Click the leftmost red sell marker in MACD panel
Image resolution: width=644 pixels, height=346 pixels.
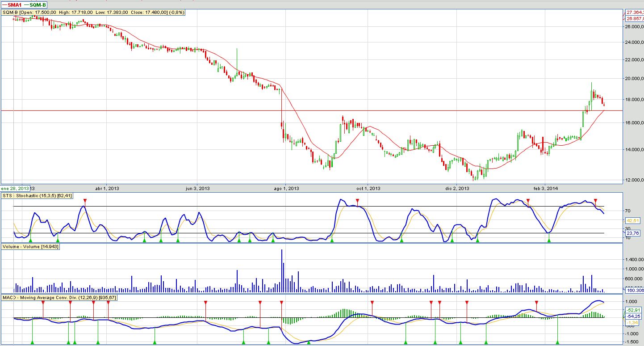(x=43, y=303)
